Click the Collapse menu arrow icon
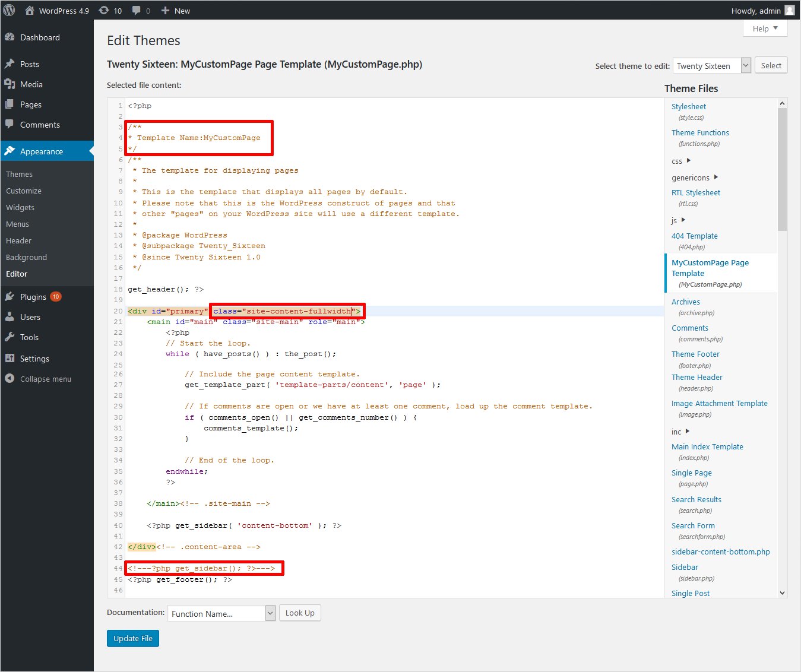801x672 pixels. point(10,379)
